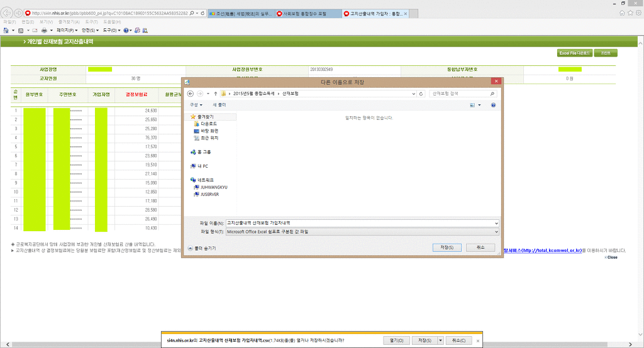Click 취소 to cancel the Save As dialog
This screenshot has width=644, height=348.
[480, 247]
